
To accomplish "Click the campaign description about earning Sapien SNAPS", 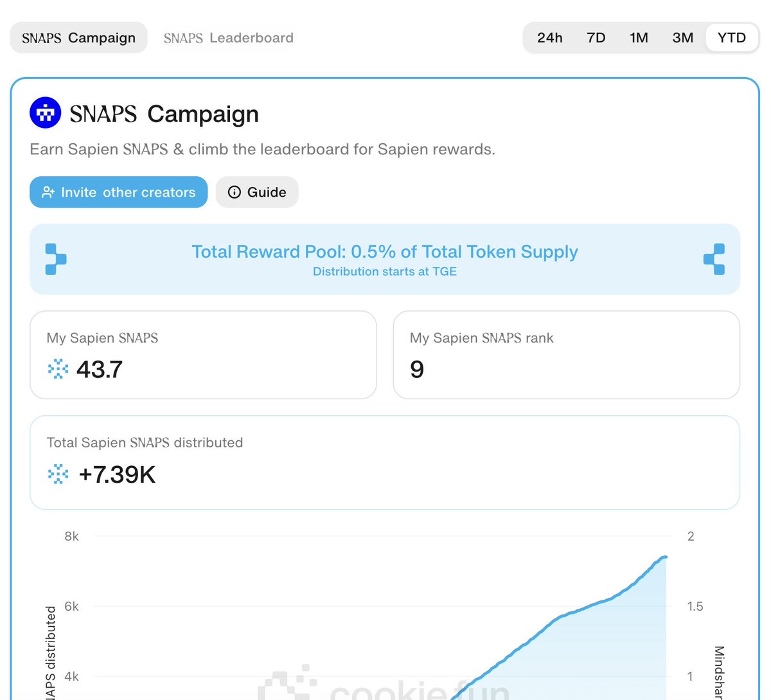I will tap(262, 149).
